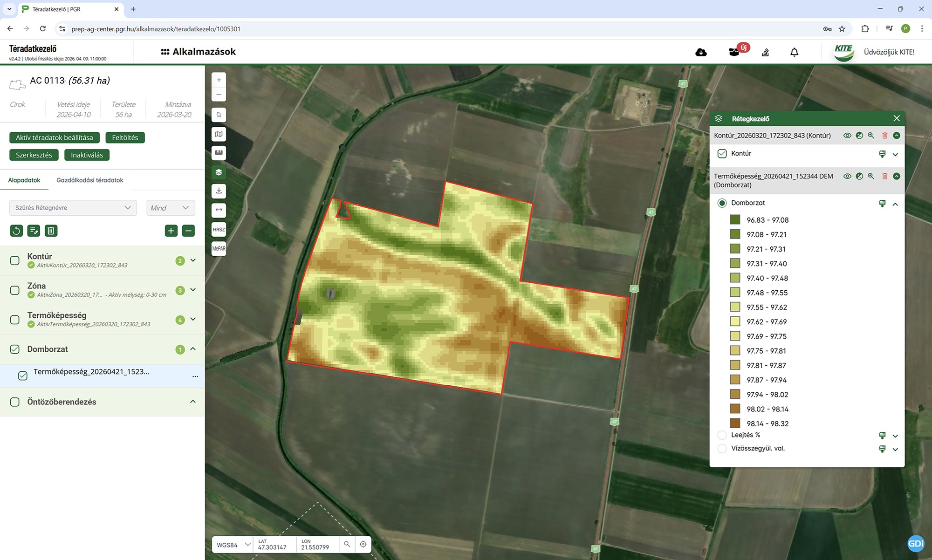This screenshot has width=932, height=560.
Task: Open the layer manager stack icon
Action: [219, 172]
